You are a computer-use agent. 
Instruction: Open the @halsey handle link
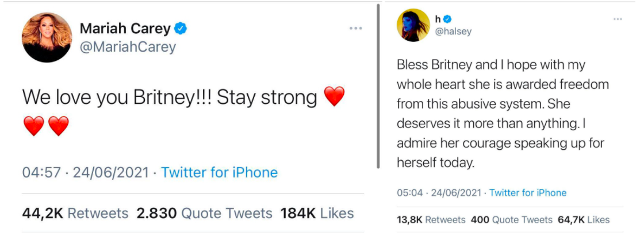453,32
